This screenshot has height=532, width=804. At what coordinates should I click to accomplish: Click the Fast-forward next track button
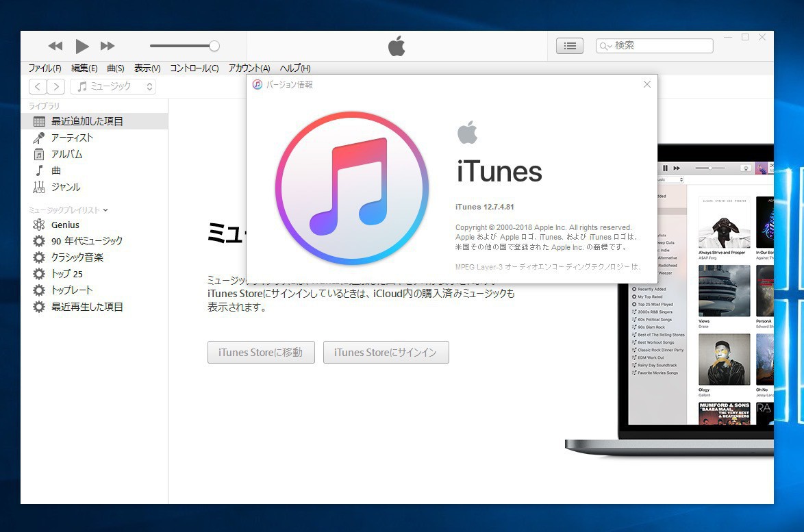pos(108,47)
